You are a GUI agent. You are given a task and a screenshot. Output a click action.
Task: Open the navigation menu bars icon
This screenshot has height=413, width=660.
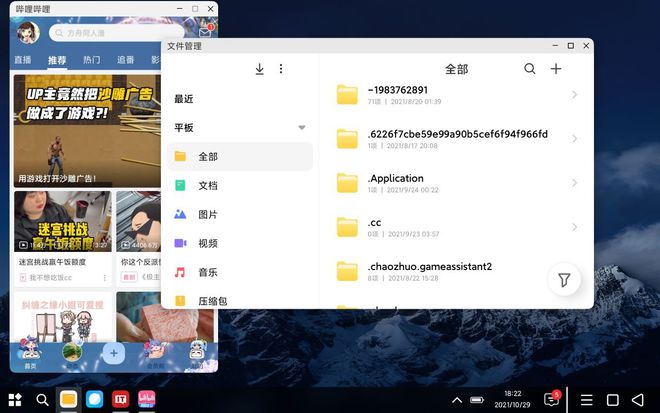point(586,400)
